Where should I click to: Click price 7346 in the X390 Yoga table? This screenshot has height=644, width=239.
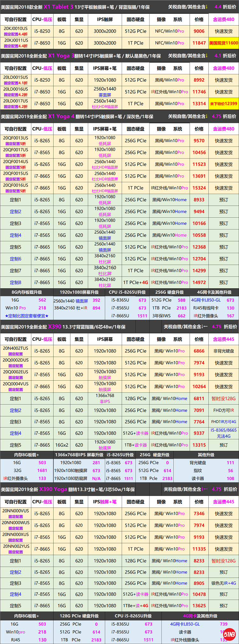pos(199,513)
